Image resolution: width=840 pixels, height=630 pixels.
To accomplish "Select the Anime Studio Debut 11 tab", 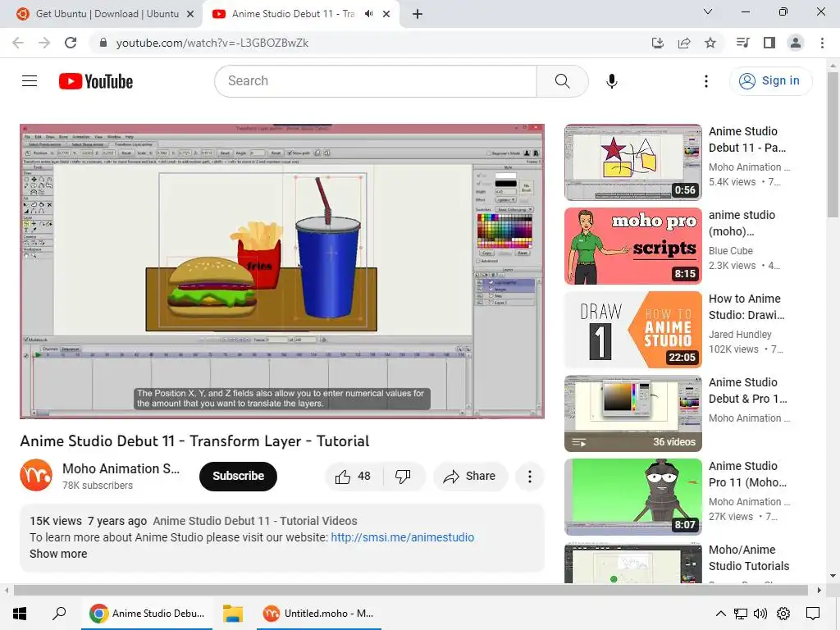I will tap(293, 14).
